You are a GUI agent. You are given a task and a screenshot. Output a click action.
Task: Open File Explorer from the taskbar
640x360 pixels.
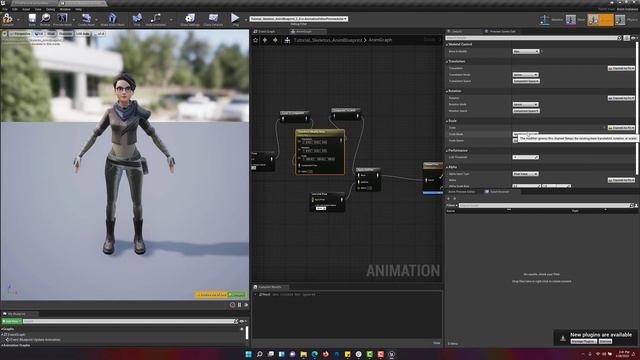pyautogui.click(x=303, y=354)
